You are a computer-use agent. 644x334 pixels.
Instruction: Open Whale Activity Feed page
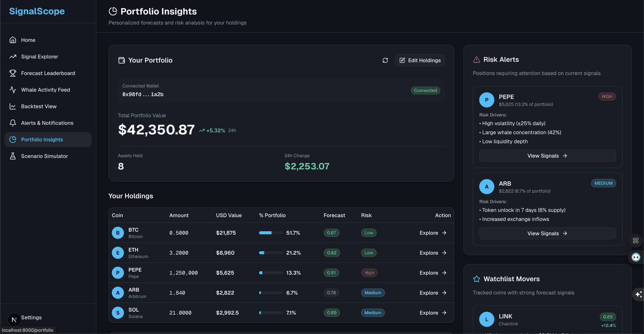[x=48, y=89]
